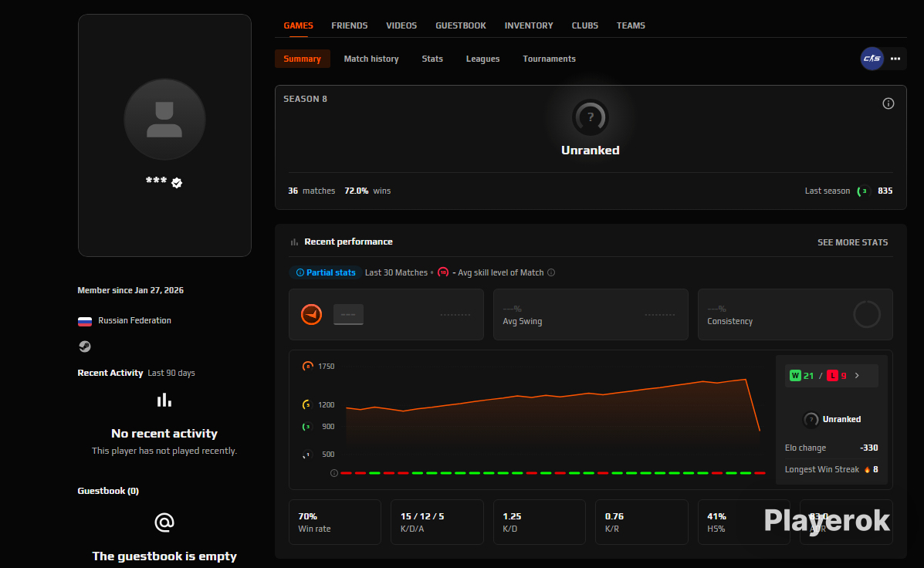Click the Season 8 info icon
The height and width of the screenshot is (568, 924).
888,103
